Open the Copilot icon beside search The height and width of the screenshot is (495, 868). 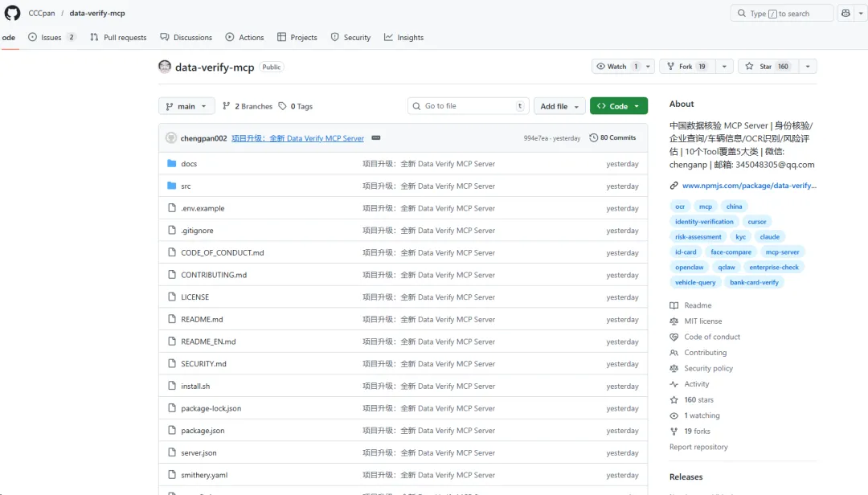coord(845,14)
